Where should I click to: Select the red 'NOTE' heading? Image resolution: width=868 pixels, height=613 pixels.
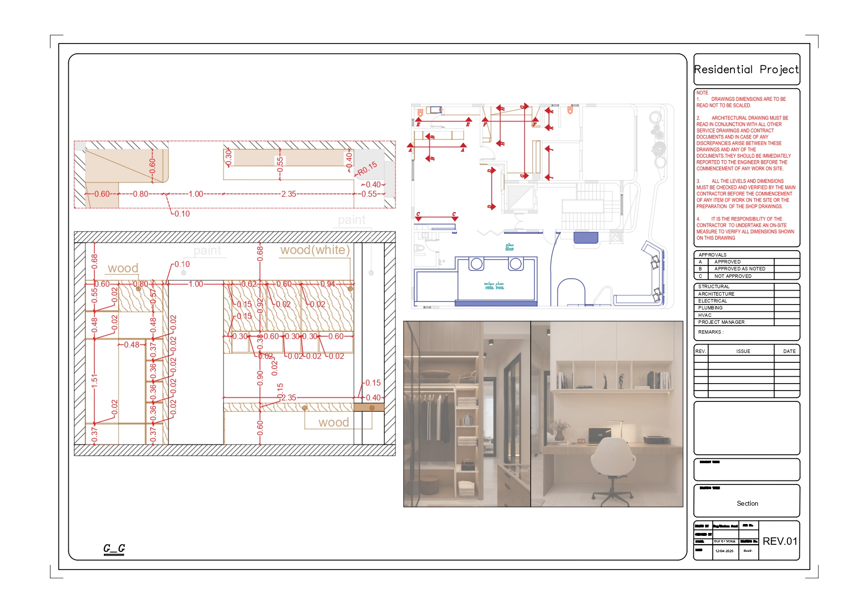click(702, 93)
